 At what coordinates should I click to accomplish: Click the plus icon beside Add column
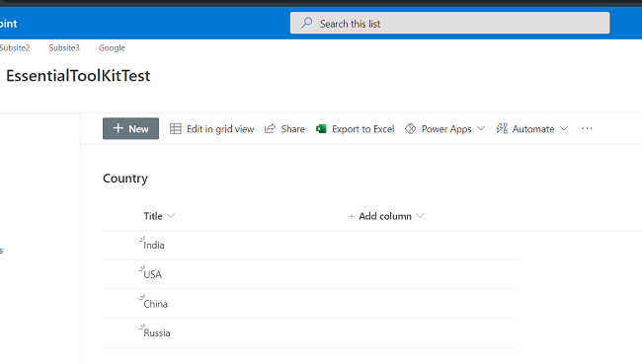click(x=351, y=216)
